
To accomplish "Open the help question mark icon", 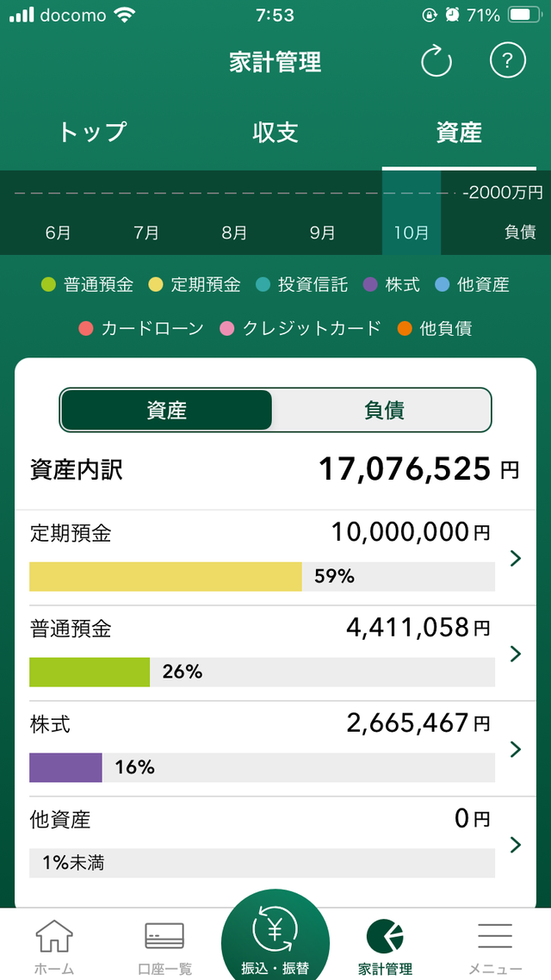I will tap(507, 61).
